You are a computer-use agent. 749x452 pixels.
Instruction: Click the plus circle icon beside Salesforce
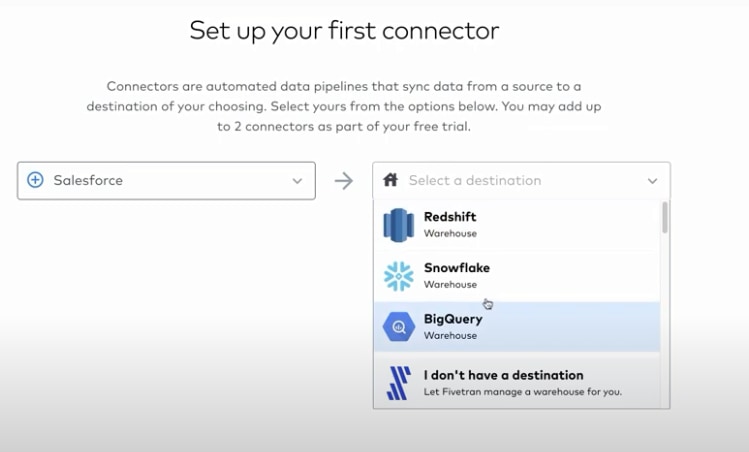[35, 180]
